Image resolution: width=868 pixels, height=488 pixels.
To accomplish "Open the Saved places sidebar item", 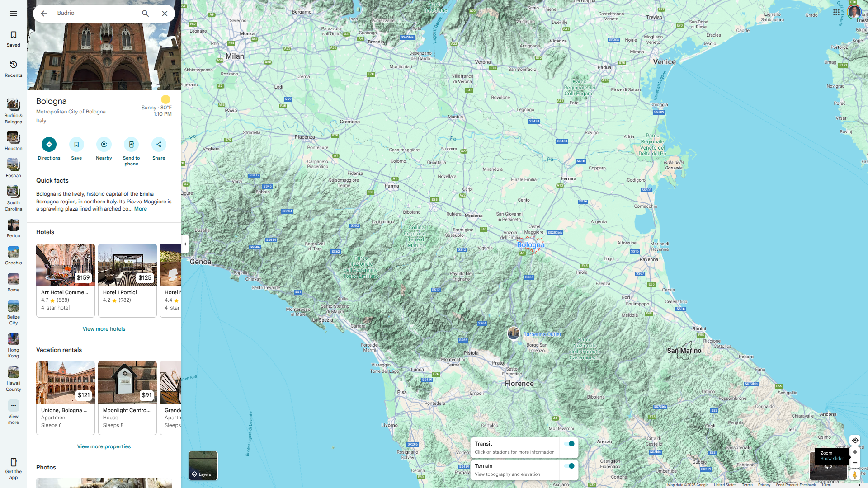I will coord(14,39).
